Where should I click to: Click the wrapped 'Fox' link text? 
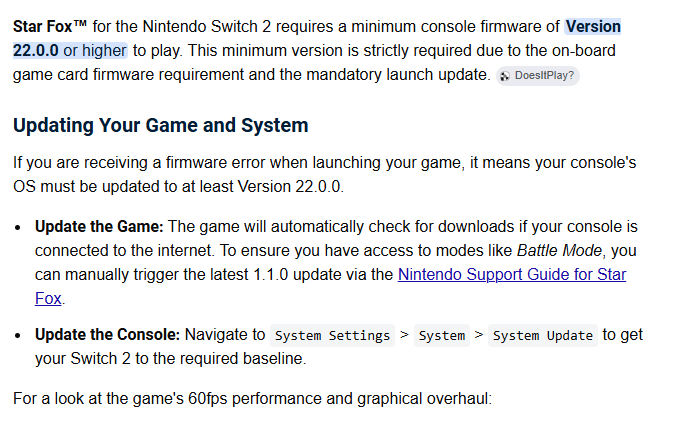(48, 299)
